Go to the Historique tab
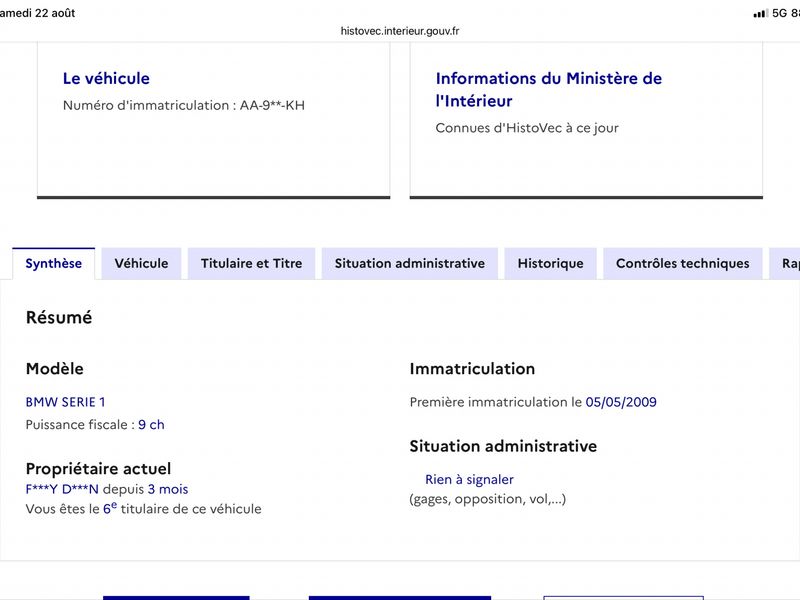The height and width of the screenshot is (600, 800). tap(551, 263)
